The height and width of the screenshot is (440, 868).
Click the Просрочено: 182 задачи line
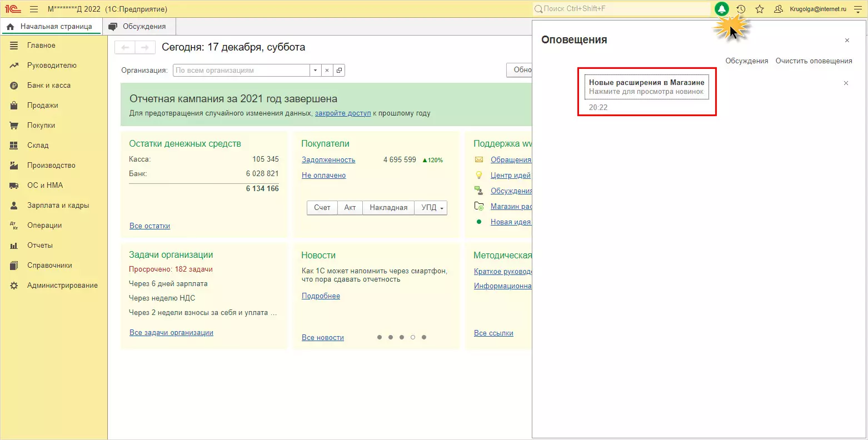[171, 269]
